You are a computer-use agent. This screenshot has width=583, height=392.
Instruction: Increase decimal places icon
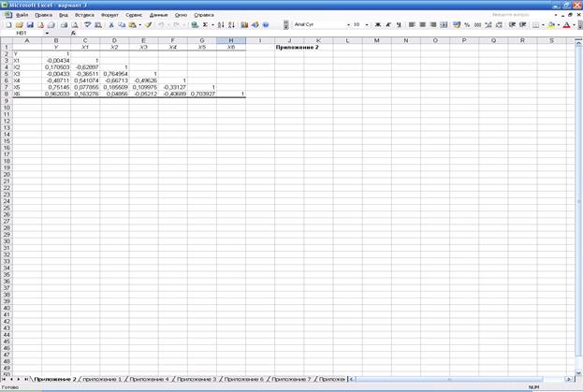[x=488, y=24]
